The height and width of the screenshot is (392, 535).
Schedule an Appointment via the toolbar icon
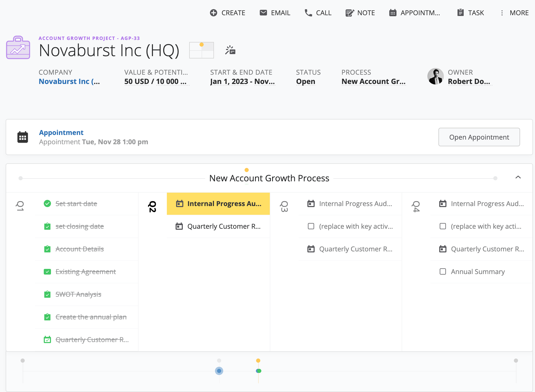point(392,13)
